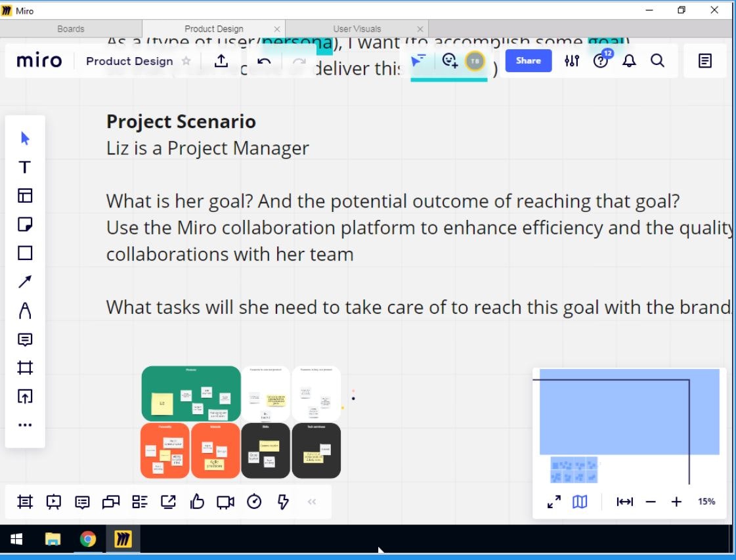Start Voting with thumbs-up icon
The width and height of the screenshot is (736, 560).
point(197,502)
